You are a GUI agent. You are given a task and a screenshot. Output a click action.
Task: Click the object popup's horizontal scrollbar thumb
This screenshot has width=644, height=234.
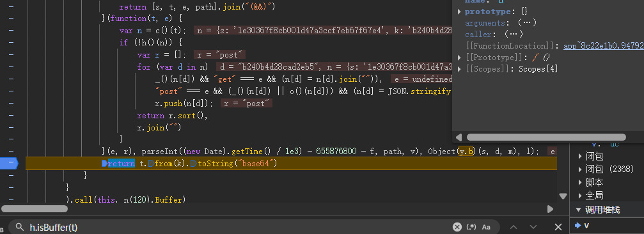(x=546, y=137)
